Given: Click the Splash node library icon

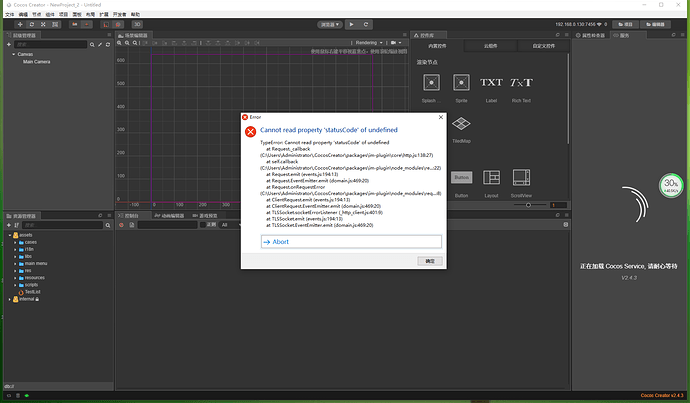Looking at the screenshot, I should pyautogui.click(x=431, y=83).
